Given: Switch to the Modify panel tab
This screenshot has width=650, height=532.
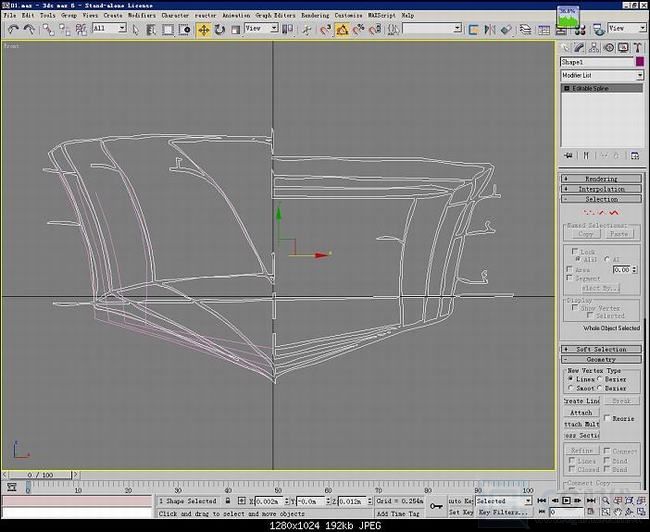Looking at the screenshot, I should 579,47.
